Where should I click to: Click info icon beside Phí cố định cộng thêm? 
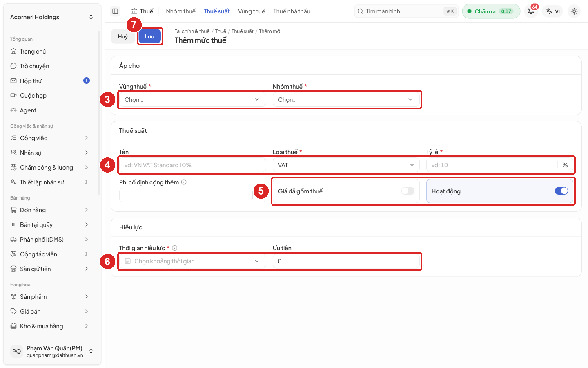pos(184,182)
